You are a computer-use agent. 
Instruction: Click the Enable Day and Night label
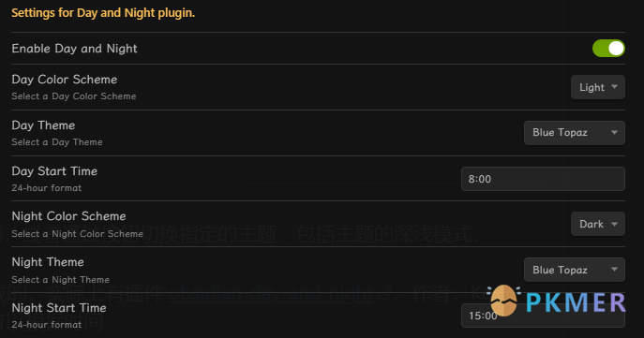pyautogui.click(x=74, y=49)
